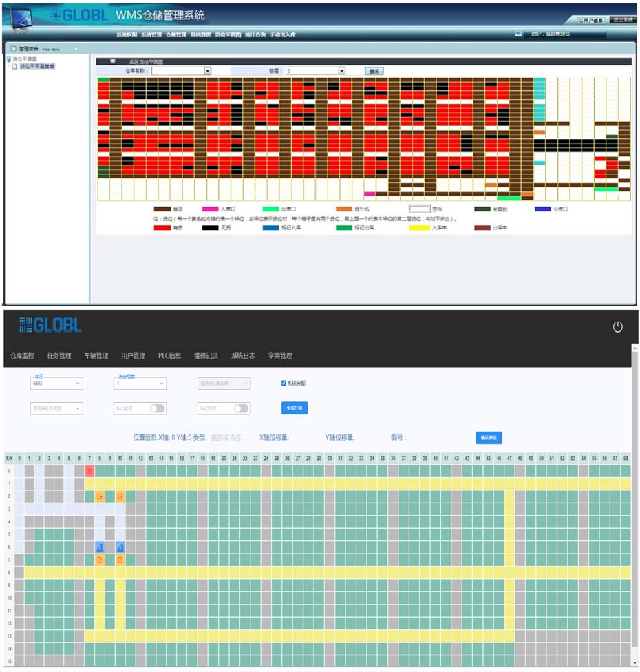Click the collapse icon beside 库区货位平面图 title
640x672 pixels.
coord(112,61)
